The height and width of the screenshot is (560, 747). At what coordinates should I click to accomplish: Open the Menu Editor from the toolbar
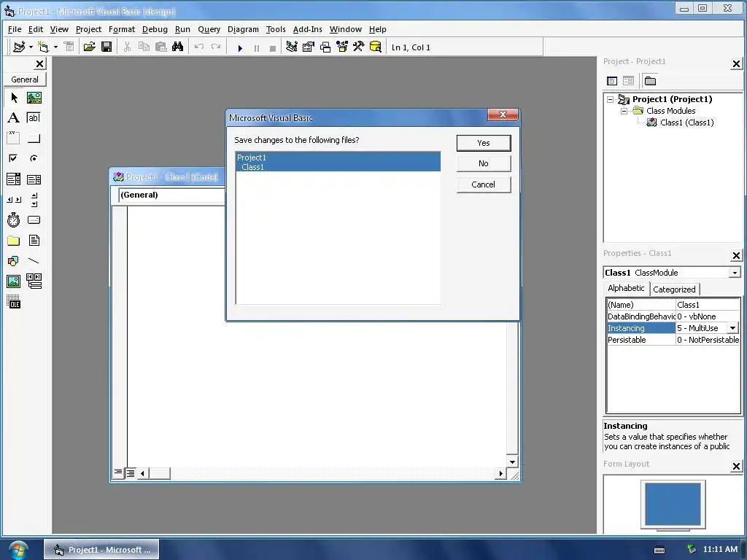coord(69,47)
